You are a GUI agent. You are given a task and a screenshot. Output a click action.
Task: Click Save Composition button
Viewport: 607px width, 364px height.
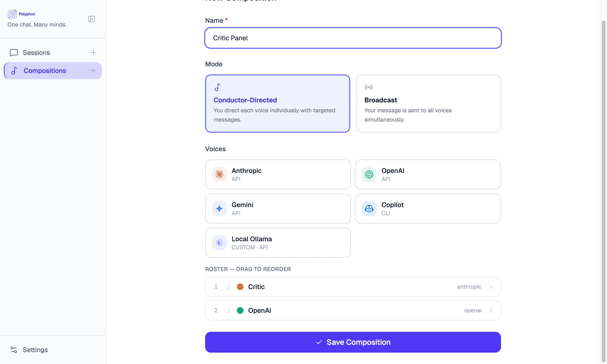(x=353, y=342)
